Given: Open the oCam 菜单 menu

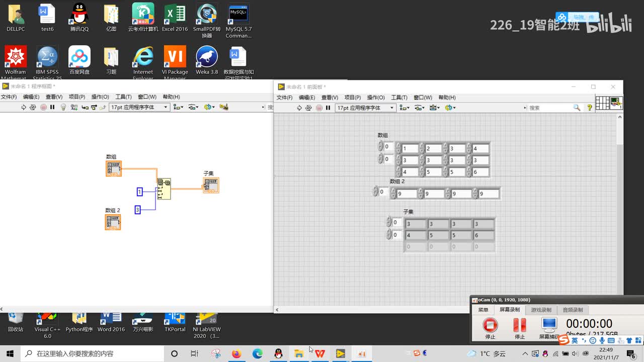Looking at the screenshot, I should pyautogui.click(x=483, y=310).
